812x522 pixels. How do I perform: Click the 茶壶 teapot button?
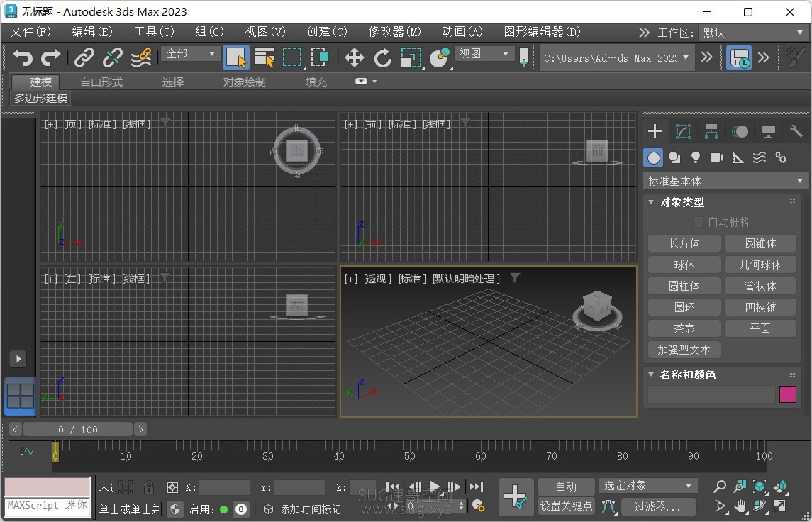[x=684, y=328]
